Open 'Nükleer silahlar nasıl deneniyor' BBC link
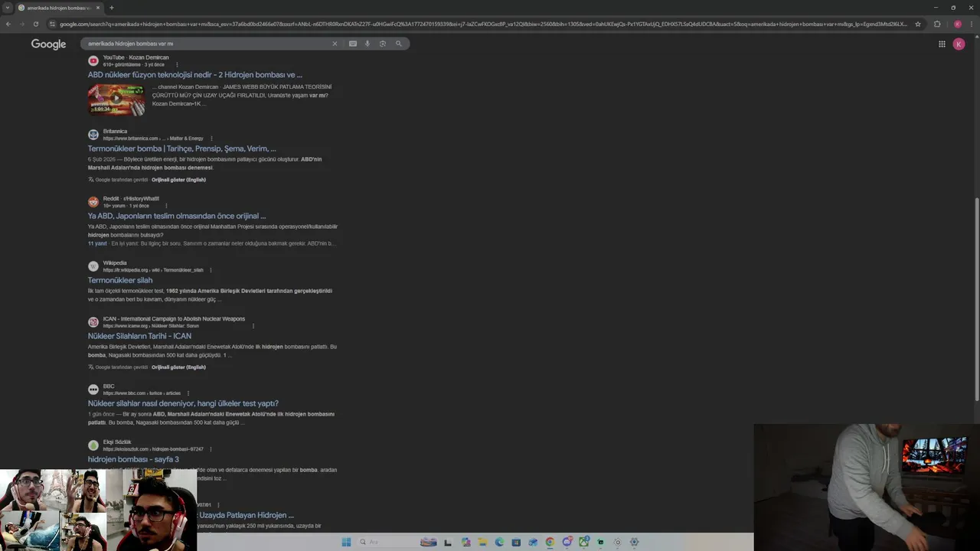The height and width of the screenshot is (551, 980). pos(183,403)
